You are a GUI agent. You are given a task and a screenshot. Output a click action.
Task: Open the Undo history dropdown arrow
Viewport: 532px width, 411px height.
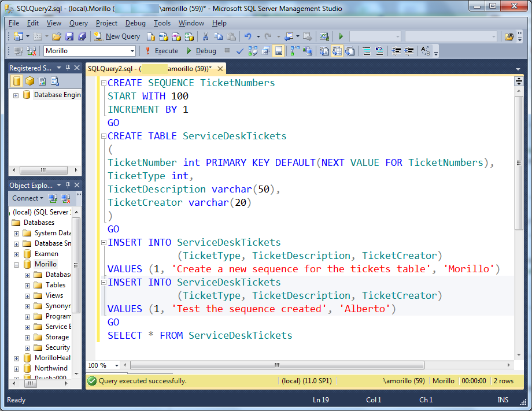(x=258, y=36)
